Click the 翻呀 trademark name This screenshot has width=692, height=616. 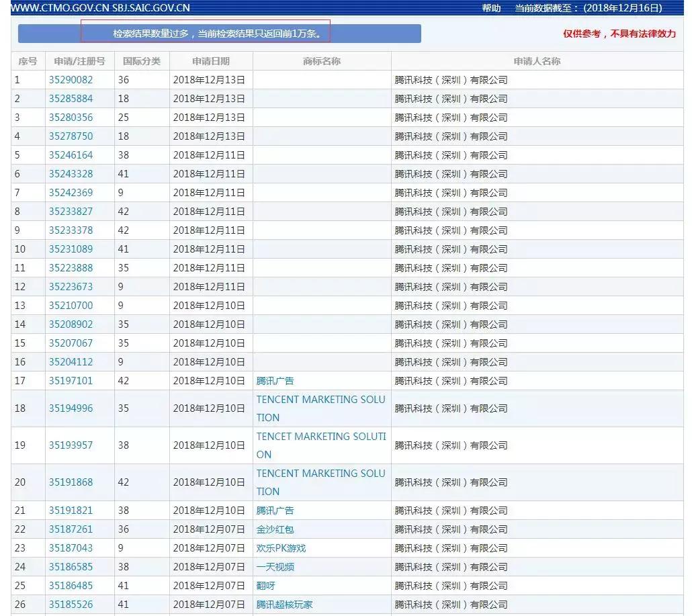265,586
